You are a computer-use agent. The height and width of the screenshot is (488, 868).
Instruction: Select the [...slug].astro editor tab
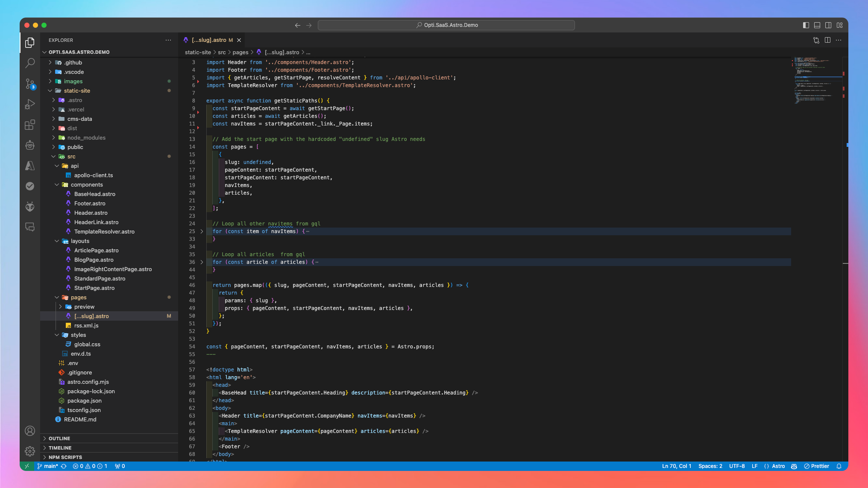pos(209,40)
